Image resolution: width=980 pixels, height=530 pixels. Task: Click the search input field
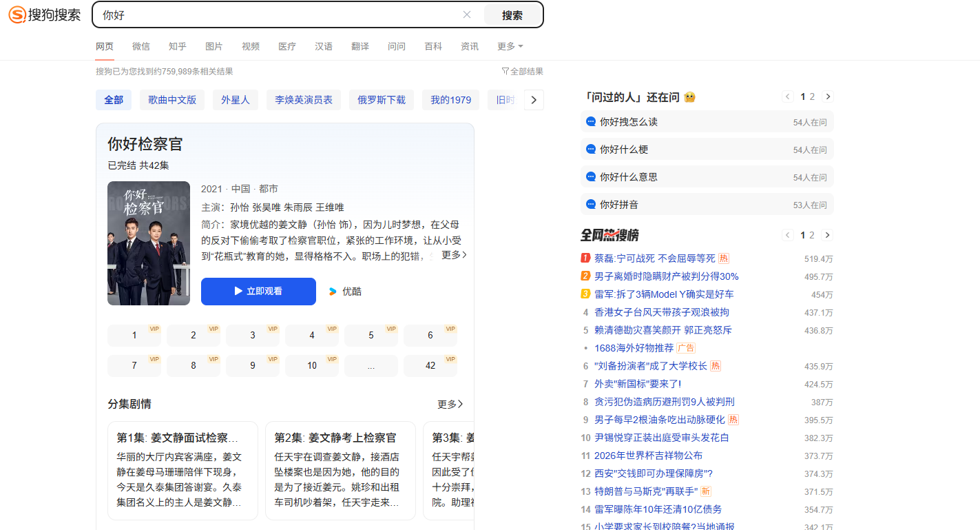pos(275,15)
